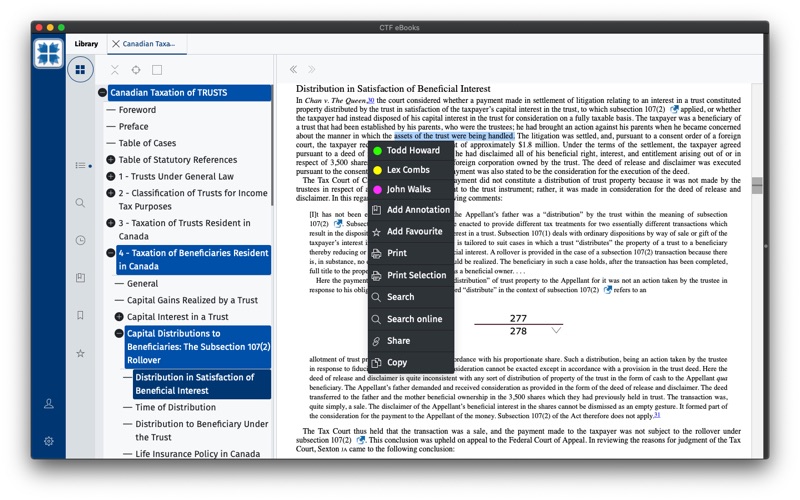
Task: Choose Lex Combs yellow highlight
Action: (411, 170)
